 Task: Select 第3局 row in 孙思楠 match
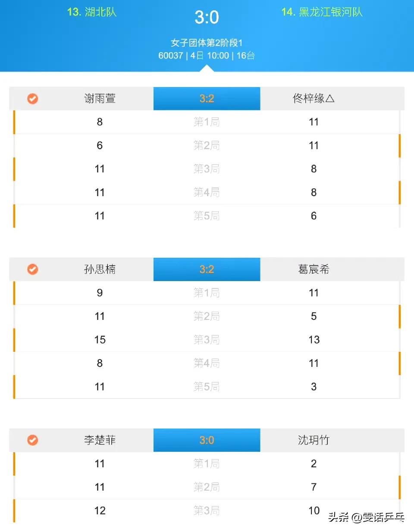tap(207, 340)
